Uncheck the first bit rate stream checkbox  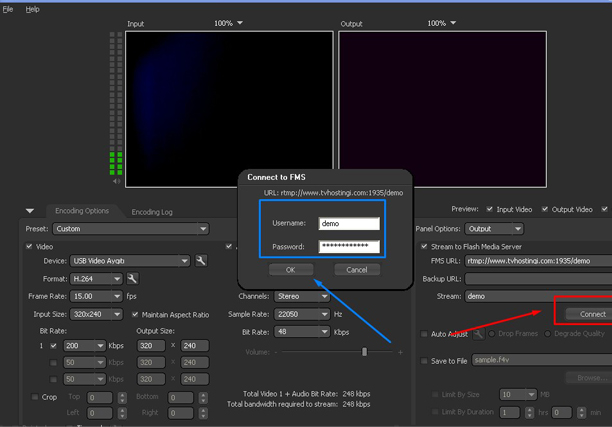tap(53, 346)
